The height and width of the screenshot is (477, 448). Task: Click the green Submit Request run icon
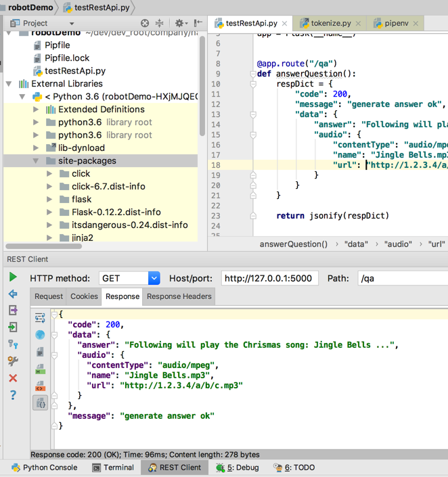(x=13, y=277)
